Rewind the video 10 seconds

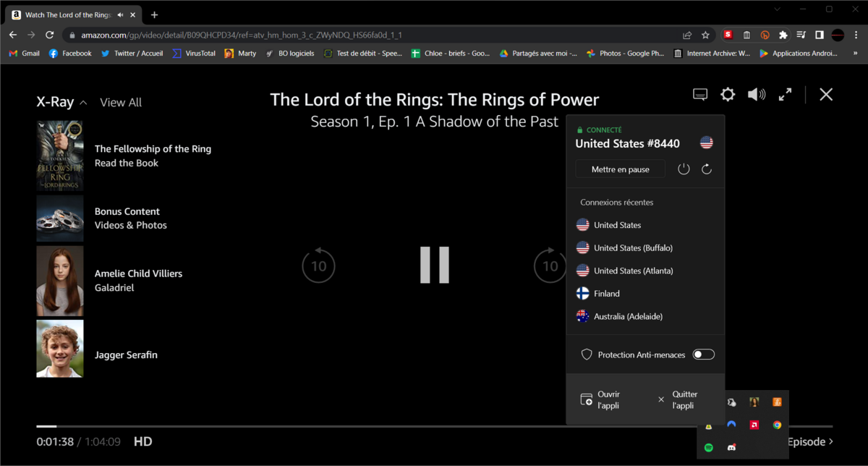tap(318, 266)
